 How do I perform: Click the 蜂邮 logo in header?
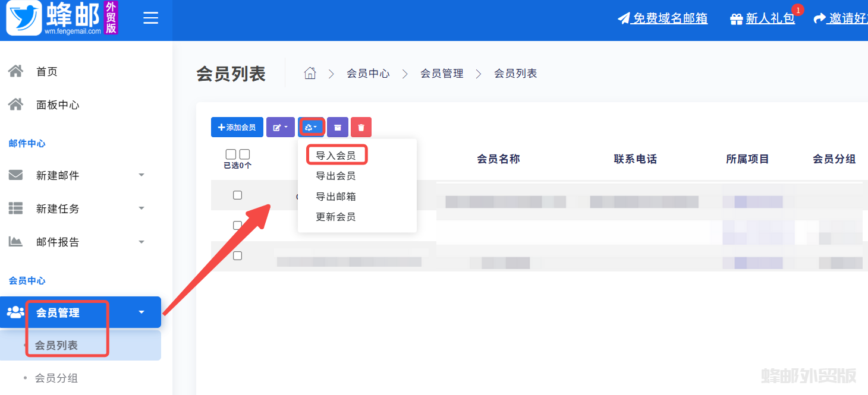coord(62,18)
